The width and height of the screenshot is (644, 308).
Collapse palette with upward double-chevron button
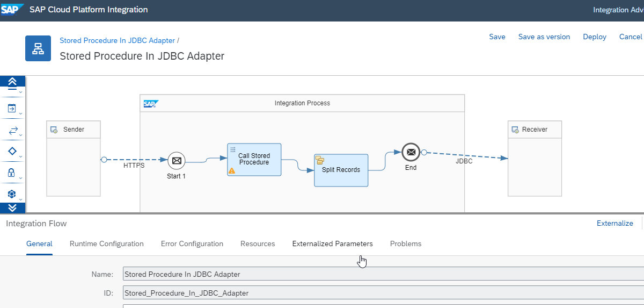(12, 82)
